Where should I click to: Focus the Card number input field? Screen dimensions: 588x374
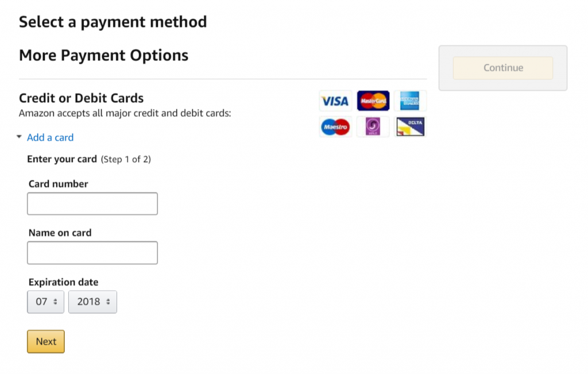92,204
